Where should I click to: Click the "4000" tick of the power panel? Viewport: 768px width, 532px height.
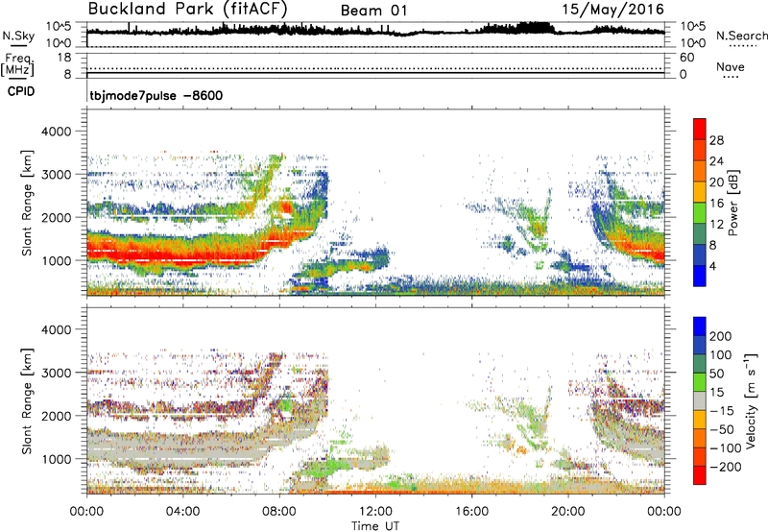[56, 132]
